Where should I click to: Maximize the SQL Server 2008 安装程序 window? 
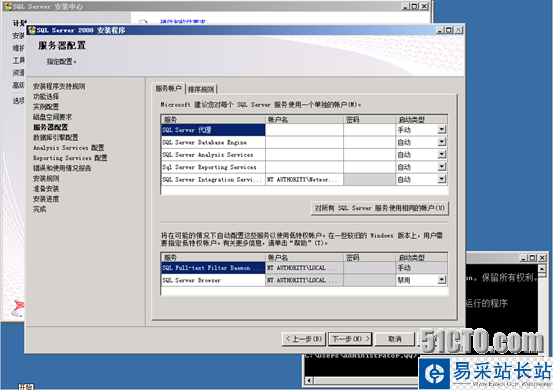pyautogui.click(x=449, y=30)
